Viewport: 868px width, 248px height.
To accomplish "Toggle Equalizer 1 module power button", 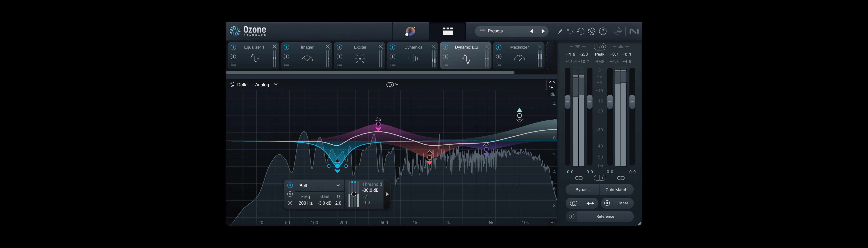I will tap(233, 47).
